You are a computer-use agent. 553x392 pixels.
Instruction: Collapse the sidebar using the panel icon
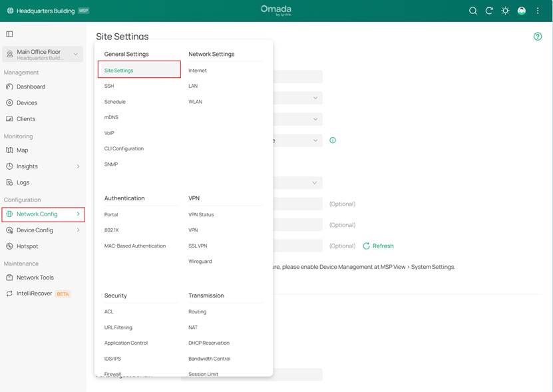9,34
